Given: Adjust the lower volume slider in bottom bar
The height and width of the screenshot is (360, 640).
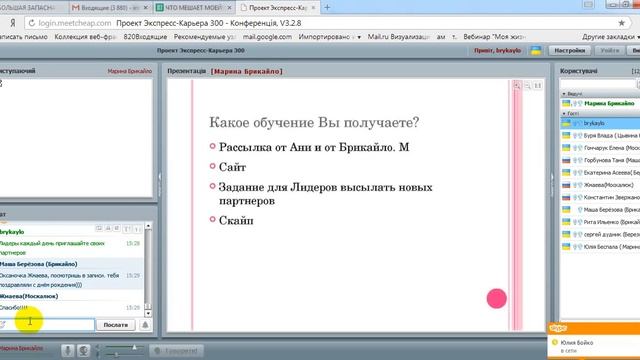Looking at the screenshot, I should tap(116, 355).
